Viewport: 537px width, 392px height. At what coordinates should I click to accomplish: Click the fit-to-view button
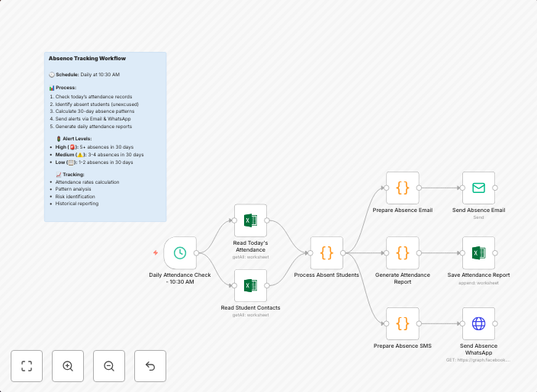pyautogui.click(x=27, y=366)
